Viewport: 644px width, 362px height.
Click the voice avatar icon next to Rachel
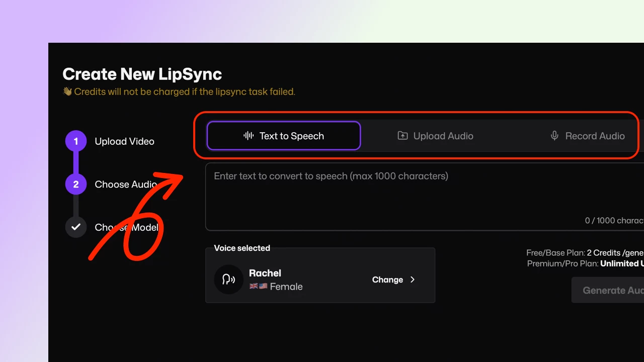coord(229,280)
